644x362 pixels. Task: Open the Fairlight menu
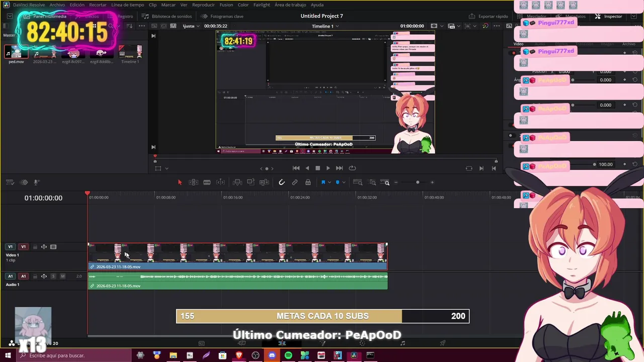262,5
